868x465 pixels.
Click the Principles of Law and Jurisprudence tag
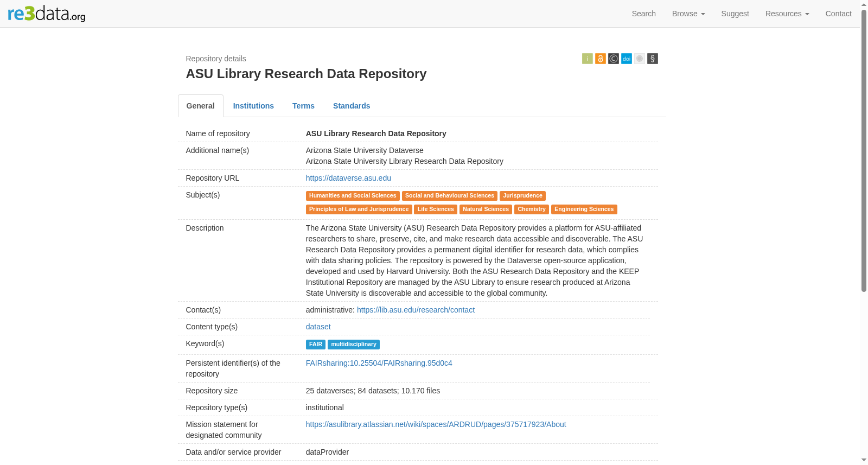coord(359,209)
